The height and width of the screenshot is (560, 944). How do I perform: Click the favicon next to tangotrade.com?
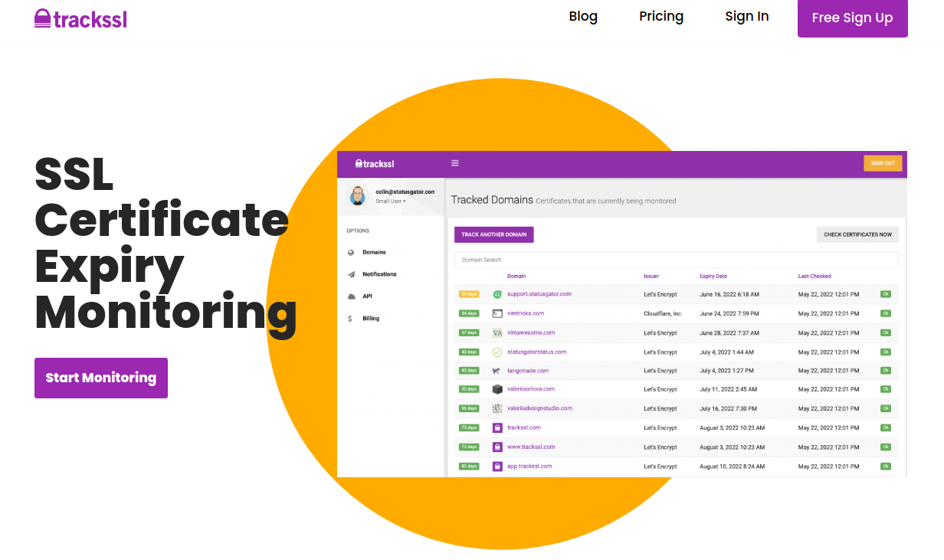pyautogui.click(x=497, y=371)
